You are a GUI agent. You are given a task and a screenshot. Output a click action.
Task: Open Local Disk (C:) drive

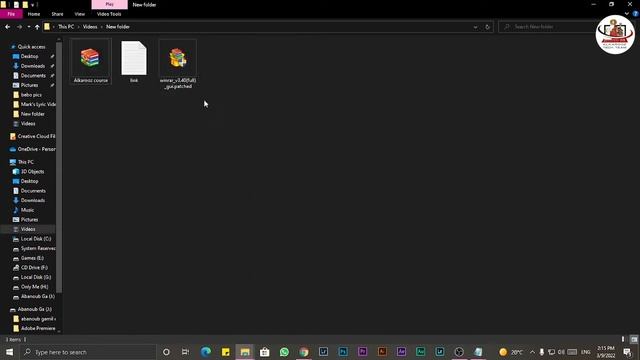(36, 239)
